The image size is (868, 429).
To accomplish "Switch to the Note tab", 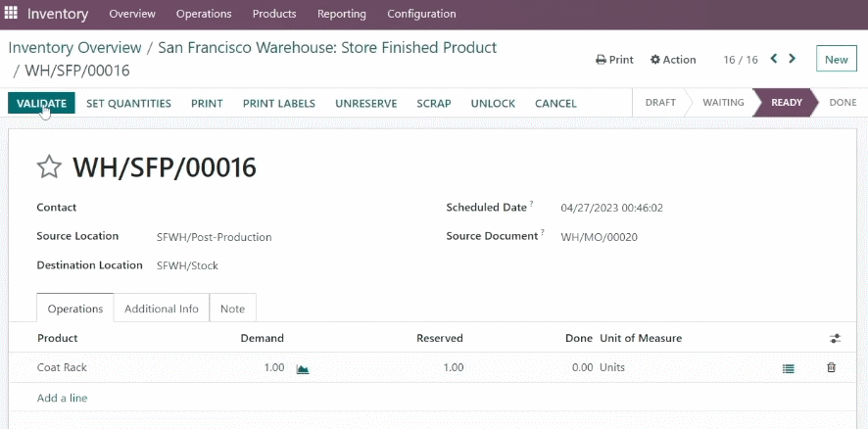I will click(232, 309).
